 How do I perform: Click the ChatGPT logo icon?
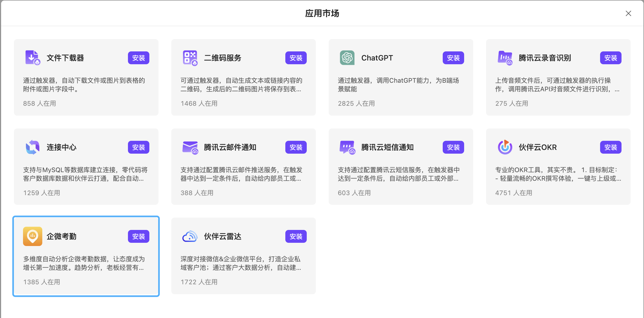pos(347,58)
